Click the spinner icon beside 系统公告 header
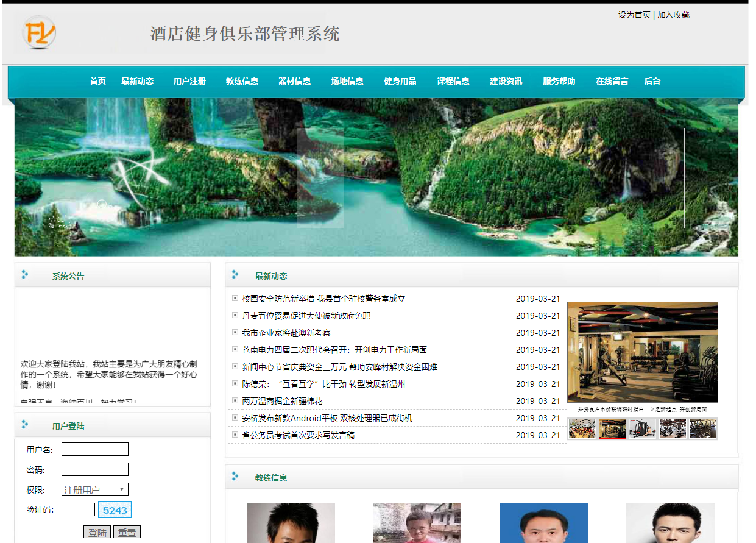Screen dimensions: 756x543 [25, 275]
